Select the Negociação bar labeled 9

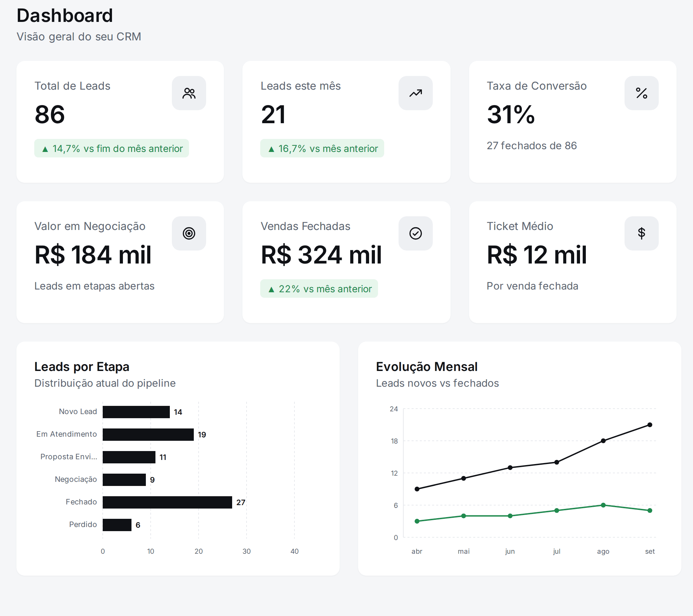click(124, 480)
